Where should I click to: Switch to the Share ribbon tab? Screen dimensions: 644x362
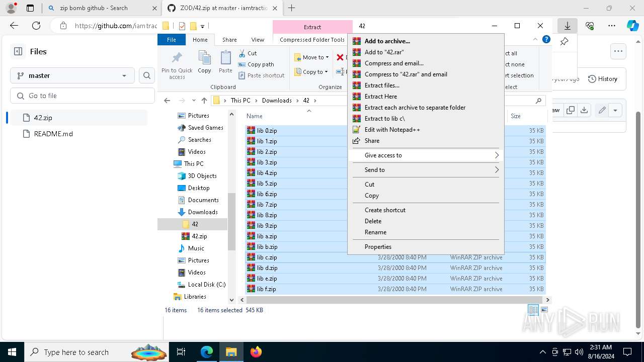229,40
